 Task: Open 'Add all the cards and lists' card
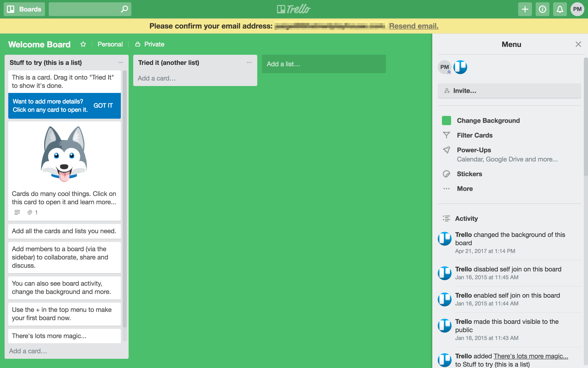[64, 231]
